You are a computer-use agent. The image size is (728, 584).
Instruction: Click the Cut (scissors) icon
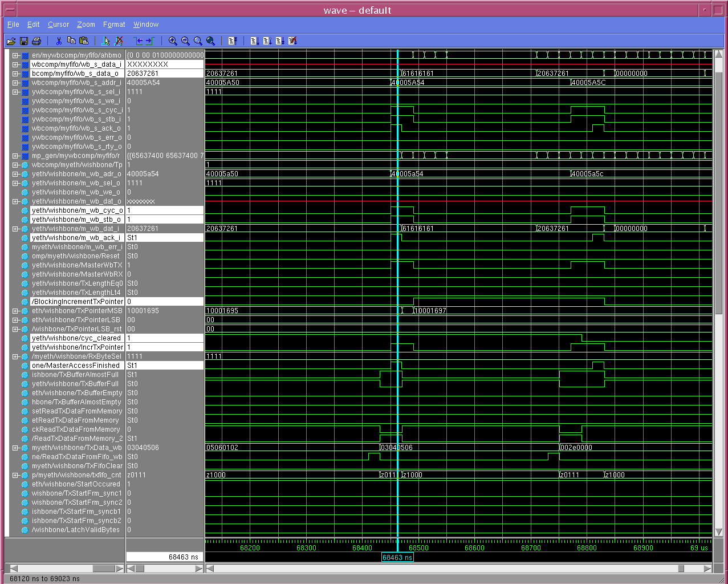[x=59, y=41]
